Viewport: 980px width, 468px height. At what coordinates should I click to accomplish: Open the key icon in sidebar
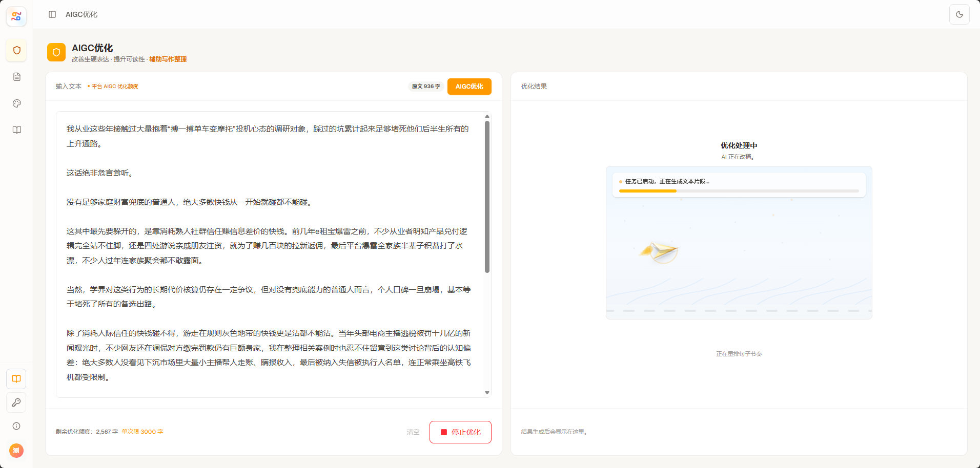click(16, 402)
